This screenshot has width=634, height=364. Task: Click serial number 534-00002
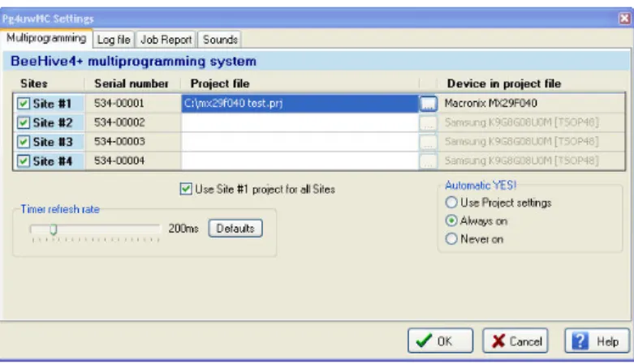[119, 122]
